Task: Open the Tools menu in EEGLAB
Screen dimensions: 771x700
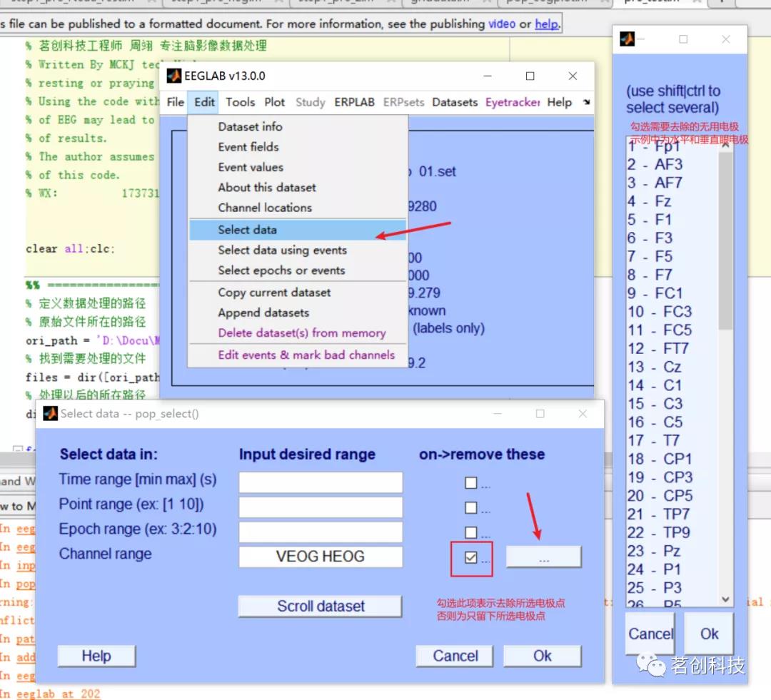Action: pyautogui.click(x=240, y=102)
